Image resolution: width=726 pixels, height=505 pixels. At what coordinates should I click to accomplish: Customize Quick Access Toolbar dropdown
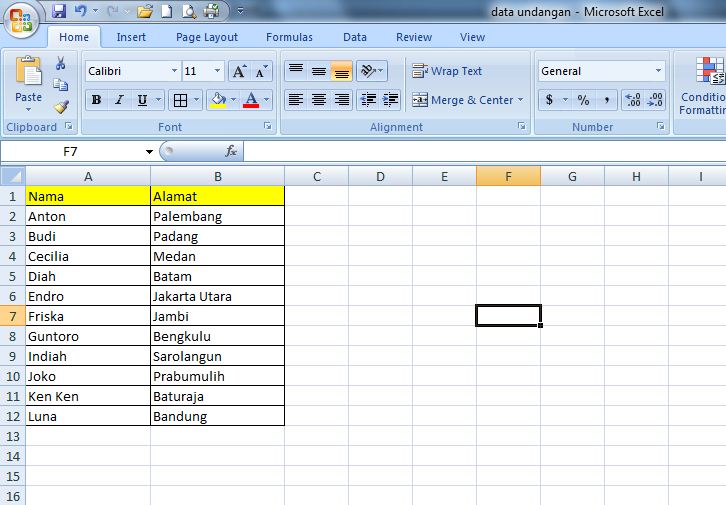click(x=240, y=11)
